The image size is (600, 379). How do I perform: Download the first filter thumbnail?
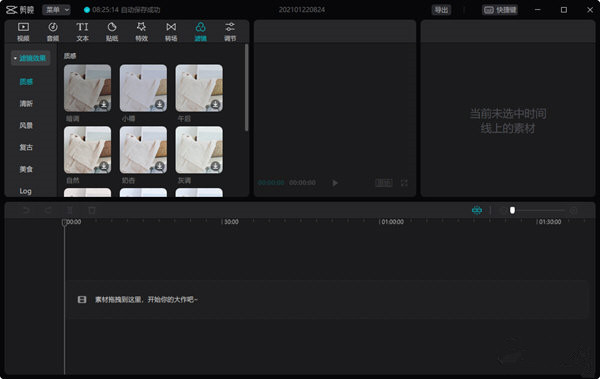104,104
